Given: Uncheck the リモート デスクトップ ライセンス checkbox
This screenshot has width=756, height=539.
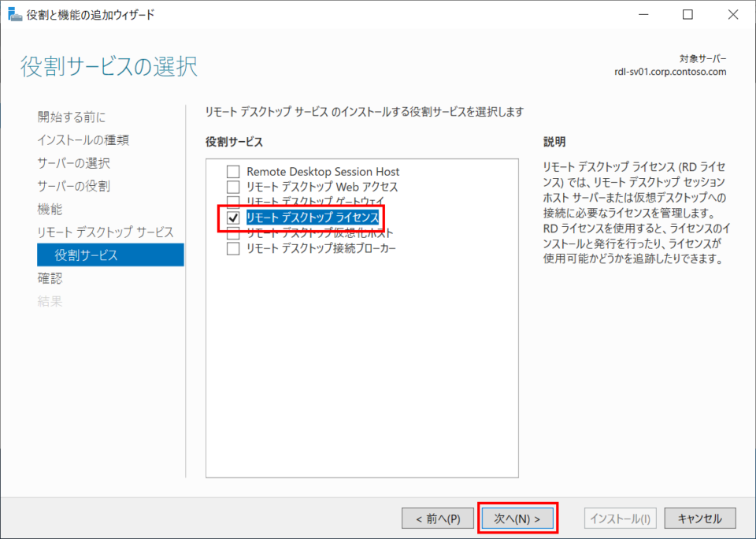Looking at the screenshot, I should click(233, 217).
